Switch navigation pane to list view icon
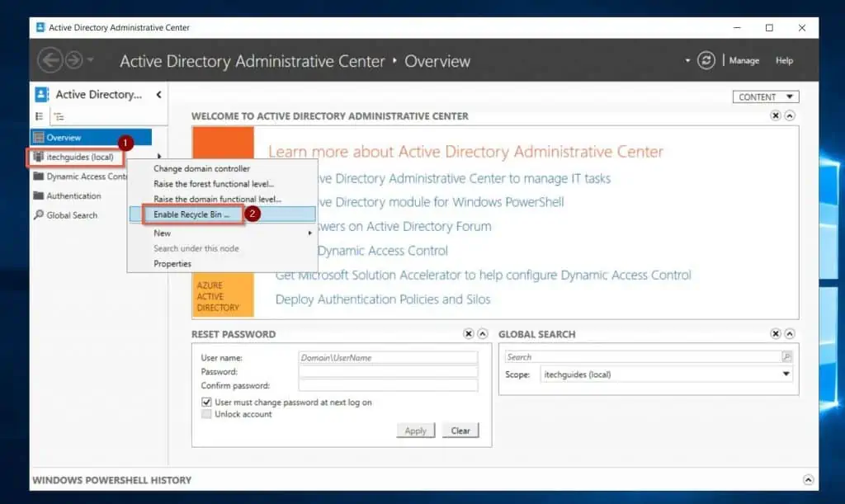Viewport: 845px width, 504px height. coord(39,117)
